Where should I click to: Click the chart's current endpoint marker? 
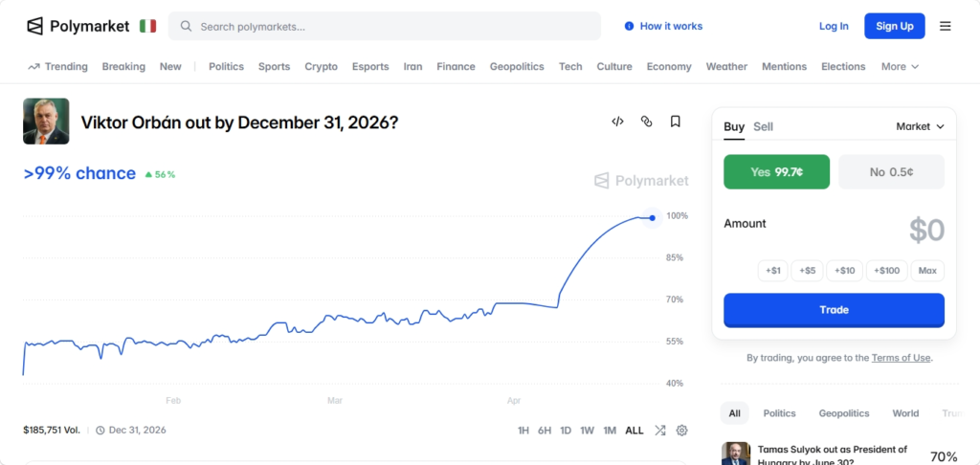pos(652,218)
